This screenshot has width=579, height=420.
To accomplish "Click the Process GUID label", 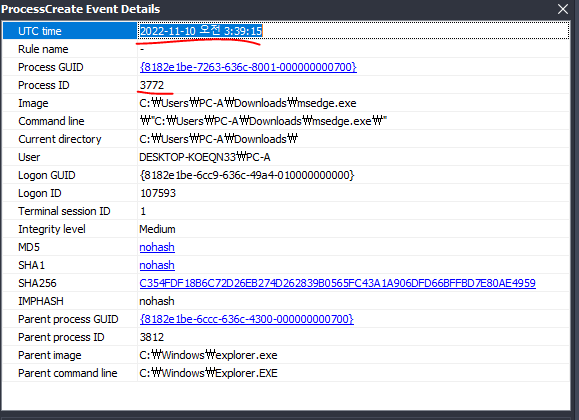I will 51,67.
